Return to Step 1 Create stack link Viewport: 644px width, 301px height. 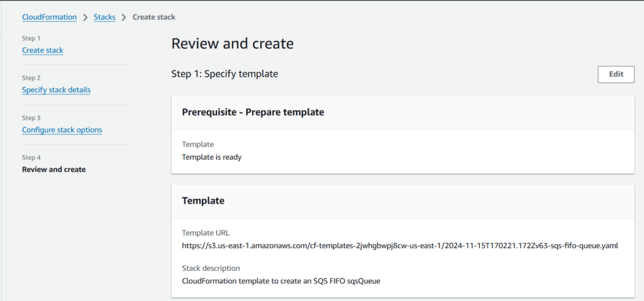(42, 50)
